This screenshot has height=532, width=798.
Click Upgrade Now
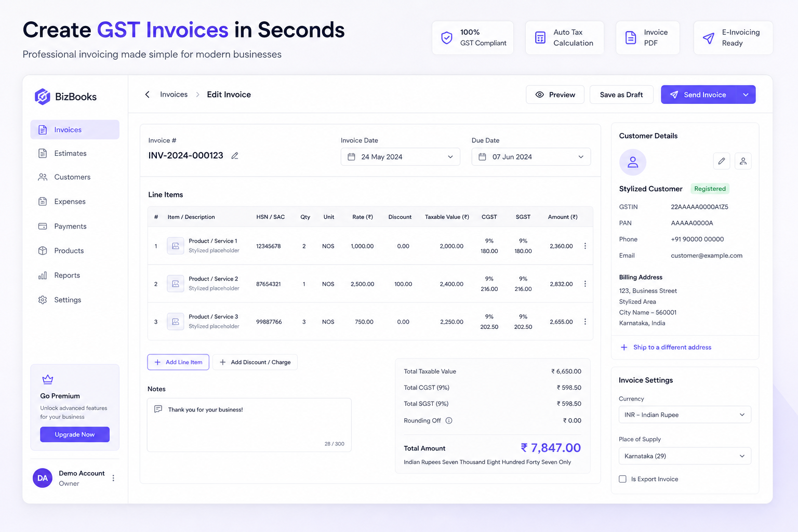click(x=75, y=434)
